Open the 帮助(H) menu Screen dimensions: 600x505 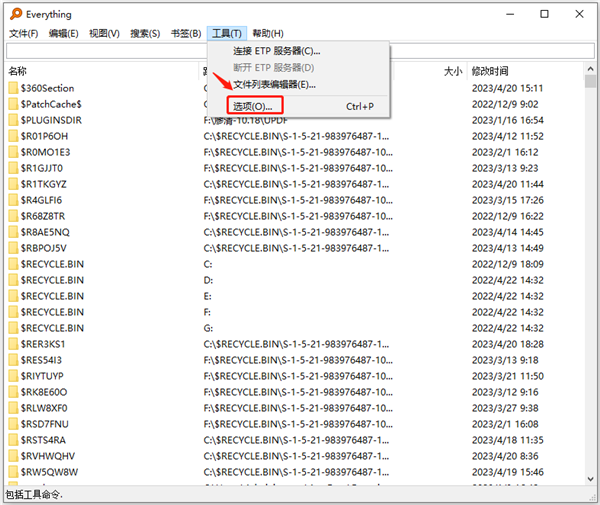coord(268,34)
